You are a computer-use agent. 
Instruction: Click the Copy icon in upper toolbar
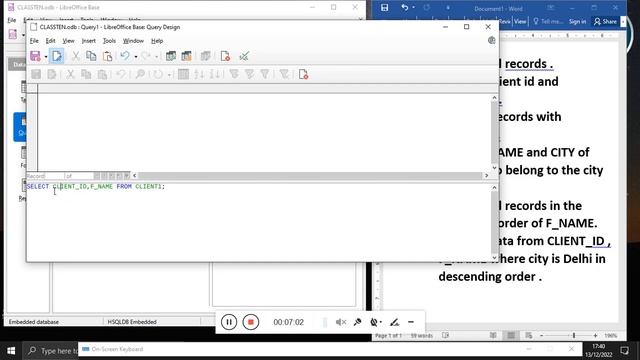91,56
